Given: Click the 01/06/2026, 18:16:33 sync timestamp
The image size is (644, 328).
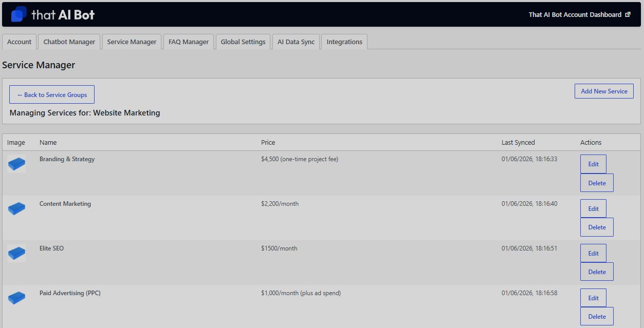Looking at the screenshot, I should [x=529, y=159].
